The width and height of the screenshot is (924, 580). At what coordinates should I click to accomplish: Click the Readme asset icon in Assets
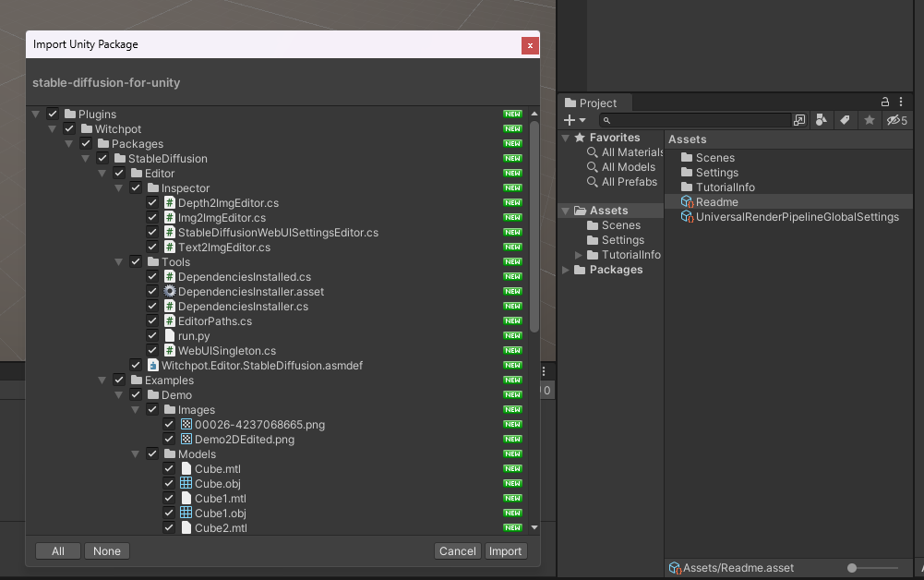[687, 202]
